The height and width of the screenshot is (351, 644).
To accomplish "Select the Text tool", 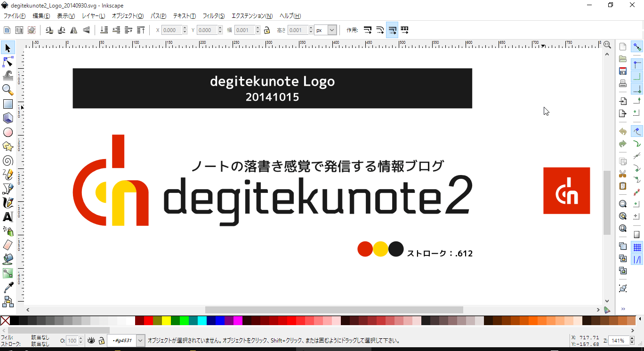I will (x=8, y=217).
